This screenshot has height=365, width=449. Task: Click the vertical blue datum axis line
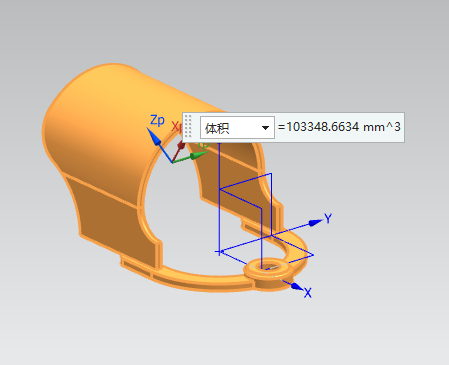pos(219,197)
